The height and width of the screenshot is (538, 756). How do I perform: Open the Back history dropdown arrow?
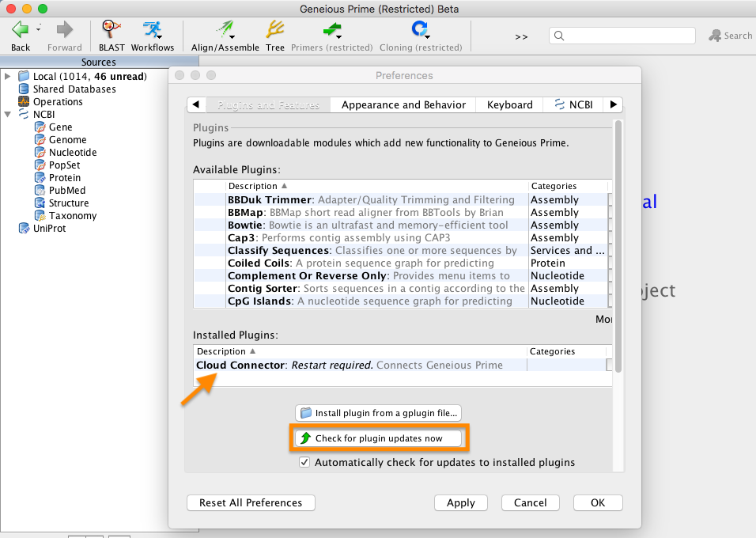pyautogui.click(x=38, y=29)
